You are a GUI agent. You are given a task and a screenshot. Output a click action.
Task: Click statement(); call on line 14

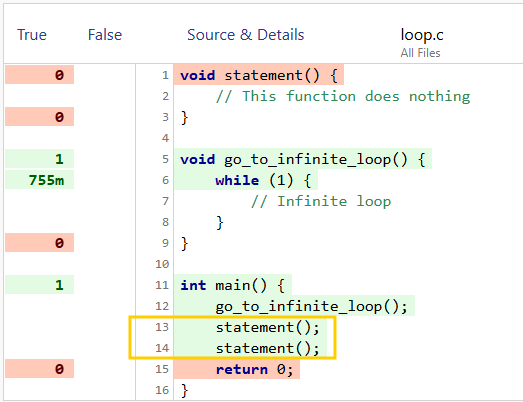(x=268, y=348)
